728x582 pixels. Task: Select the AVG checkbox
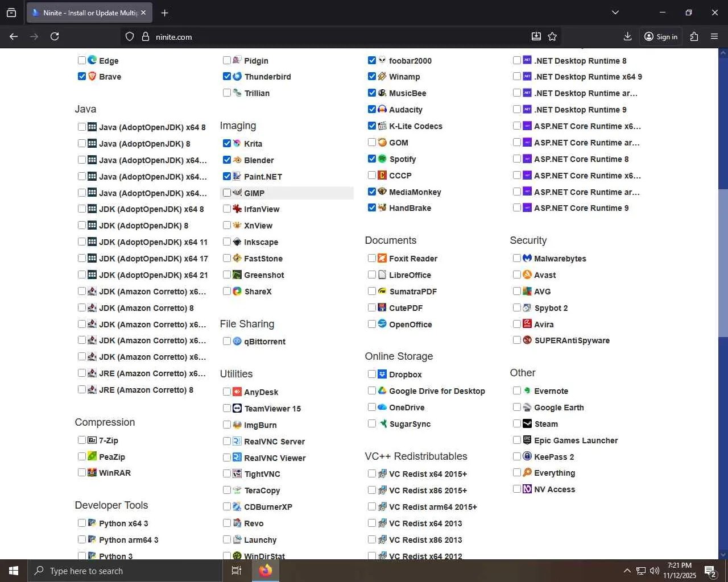pos(517,291)
